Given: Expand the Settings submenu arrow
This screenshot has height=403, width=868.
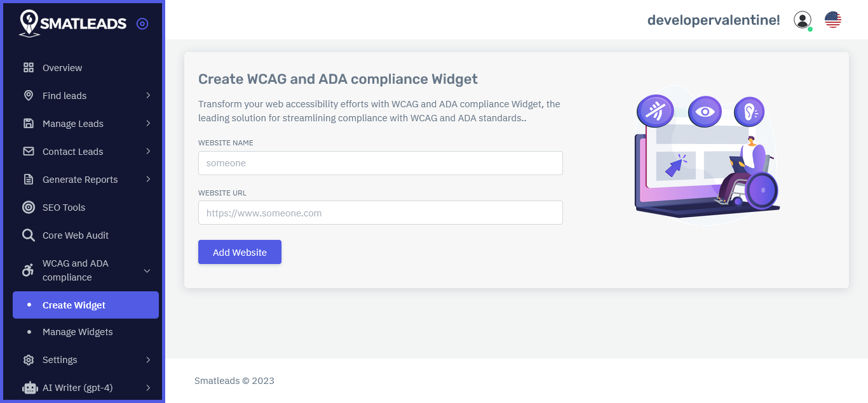Looking at the screenshot, I should click(x=148, y=360).
